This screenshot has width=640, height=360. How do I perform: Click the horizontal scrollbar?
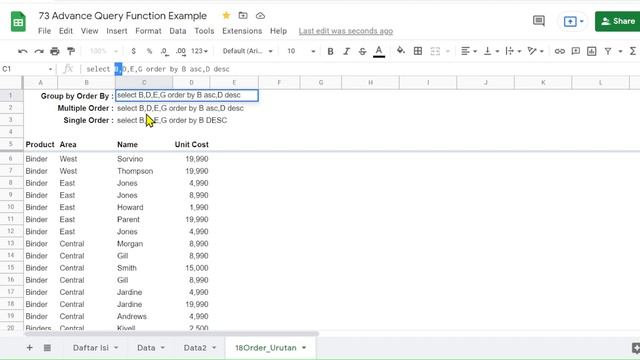[171, 334]
